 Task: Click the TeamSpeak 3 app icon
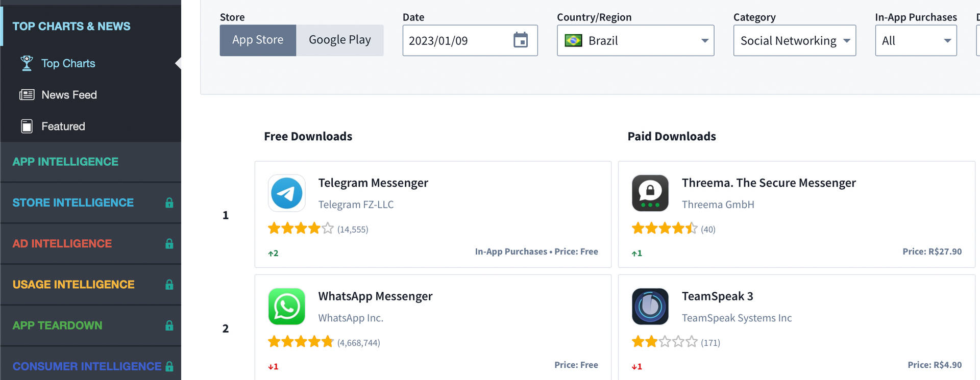coord(650,307)
